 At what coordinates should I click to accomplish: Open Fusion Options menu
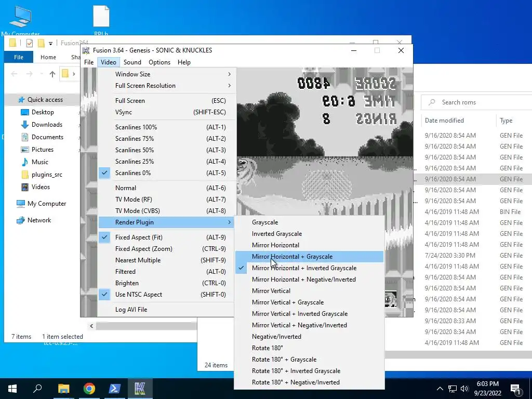click(x=159, y=62)
